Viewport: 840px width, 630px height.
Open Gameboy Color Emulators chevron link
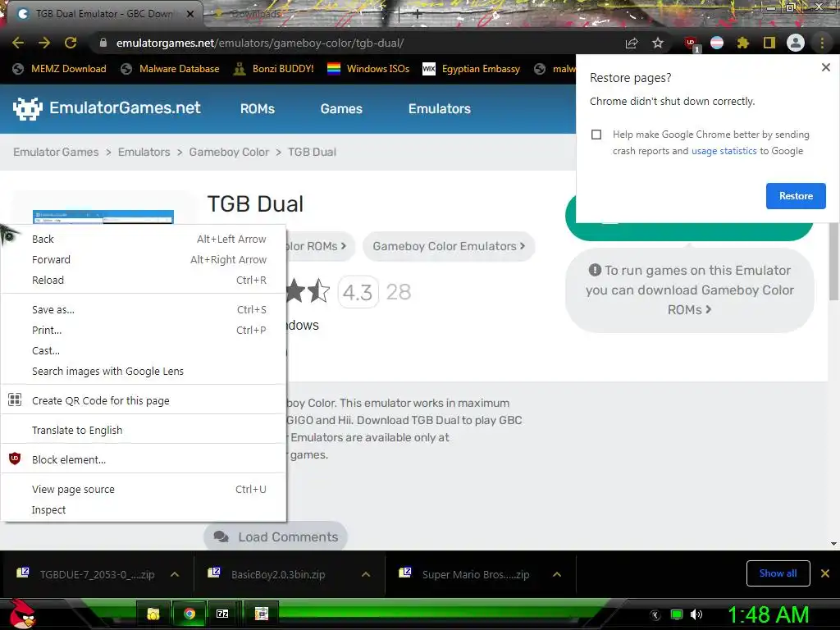coord(449,246)
